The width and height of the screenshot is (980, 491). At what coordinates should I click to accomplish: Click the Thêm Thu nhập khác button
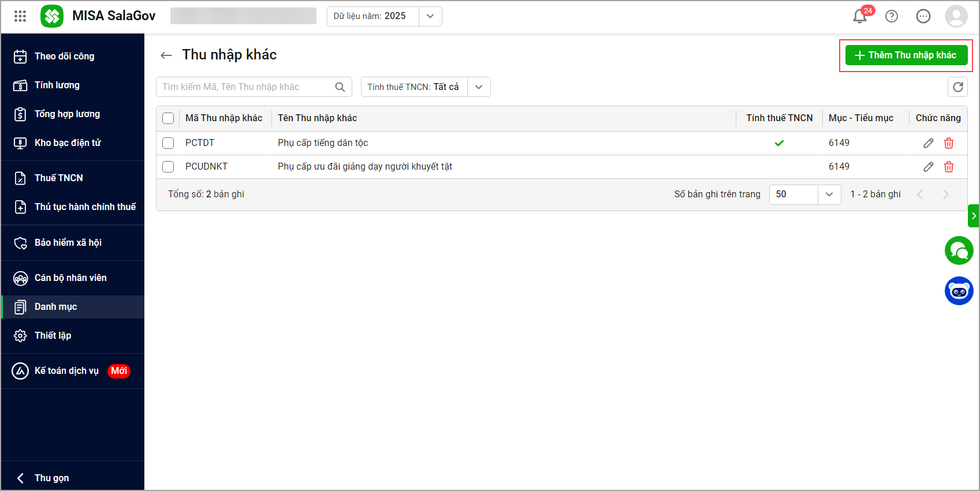[906, 55]
